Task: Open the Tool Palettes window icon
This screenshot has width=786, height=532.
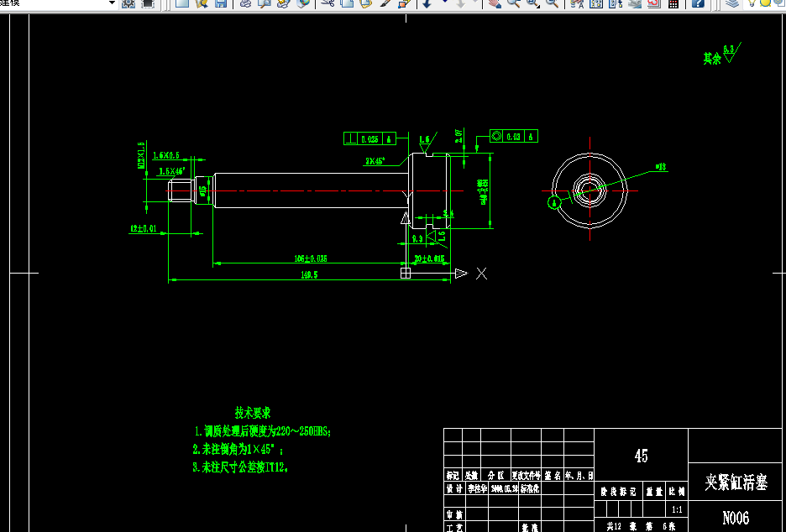Action: coord(615,3)
